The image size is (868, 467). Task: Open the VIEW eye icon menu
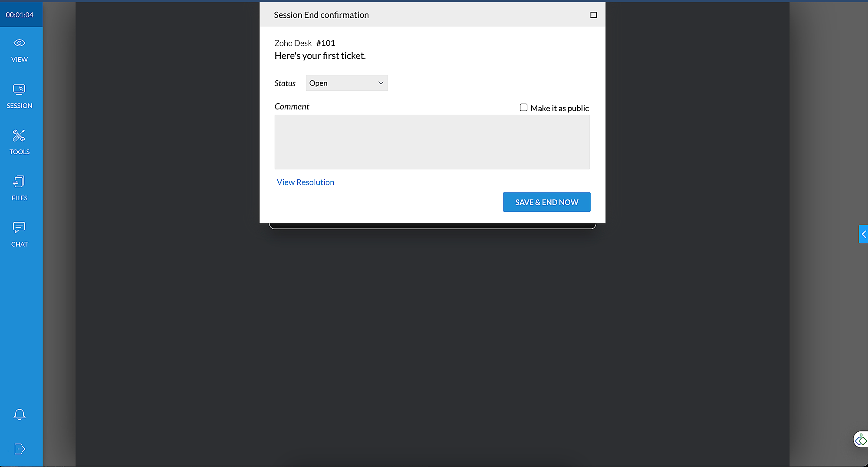pos(20,50)
